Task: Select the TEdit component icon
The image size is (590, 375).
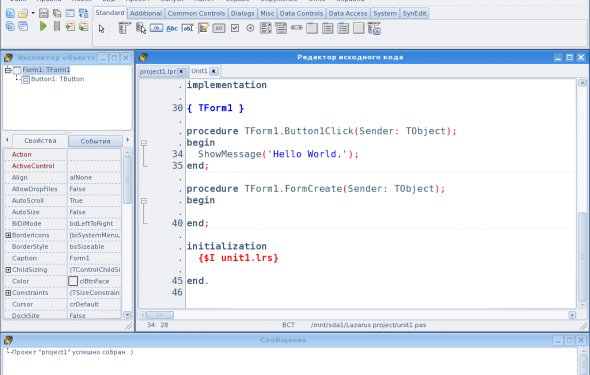Action: (187, 28)
